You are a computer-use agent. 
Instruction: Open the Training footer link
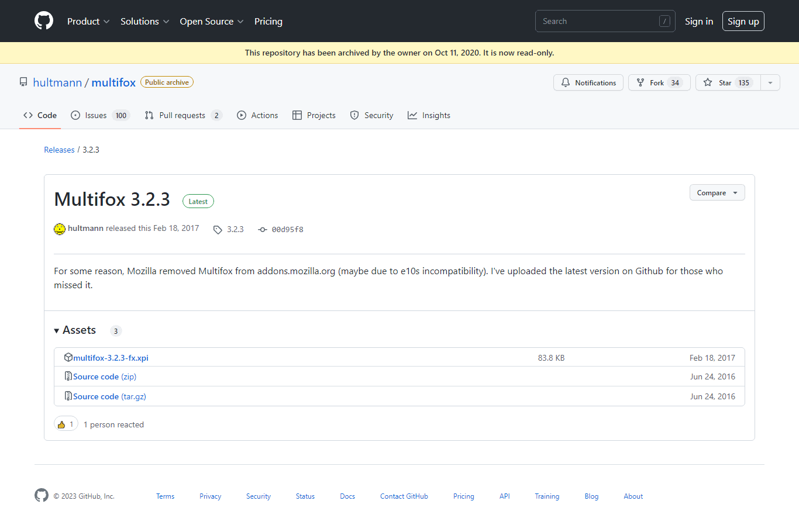click(x=547, y=496)
